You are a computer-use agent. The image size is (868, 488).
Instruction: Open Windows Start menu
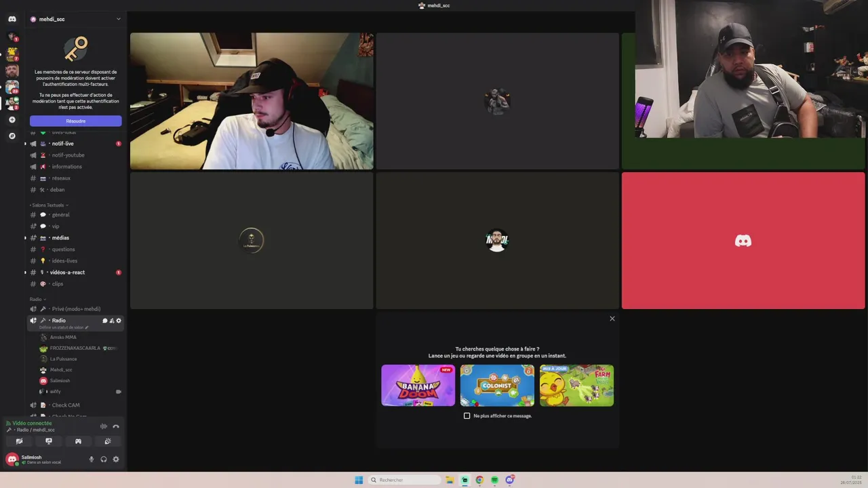(x=359, y=480)
